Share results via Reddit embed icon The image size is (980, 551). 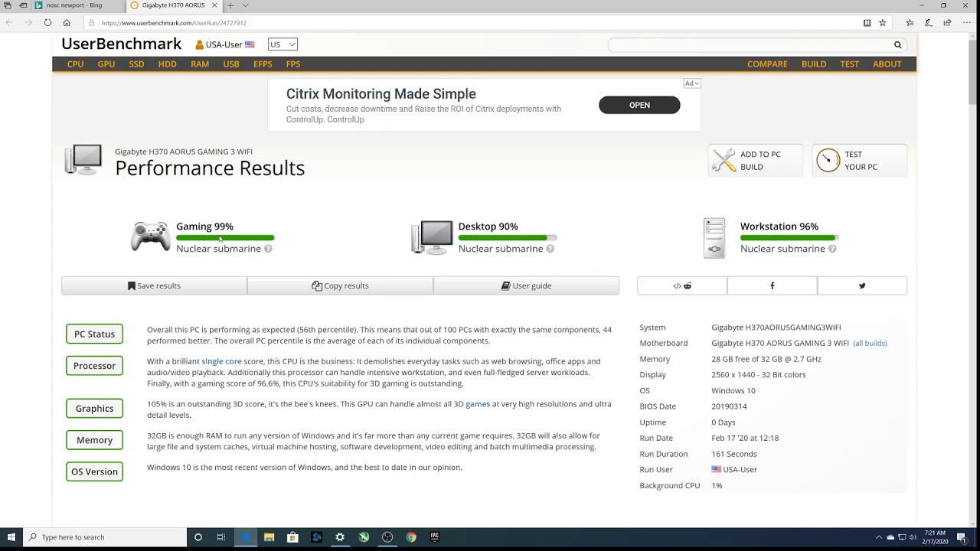coord(682,285)
